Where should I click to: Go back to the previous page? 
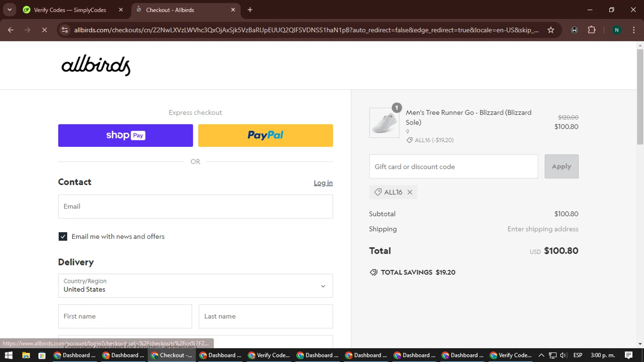point(11,30)
